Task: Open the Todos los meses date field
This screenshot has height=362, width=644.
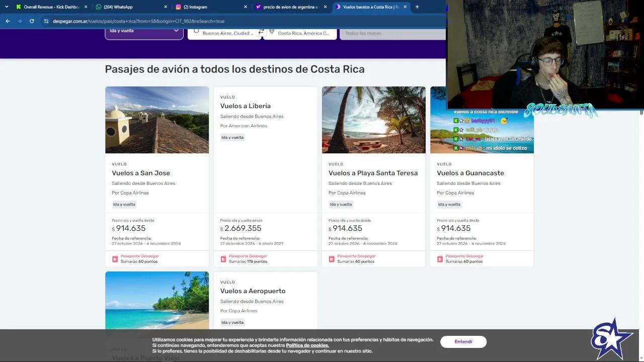Action: tap(392, 33)
